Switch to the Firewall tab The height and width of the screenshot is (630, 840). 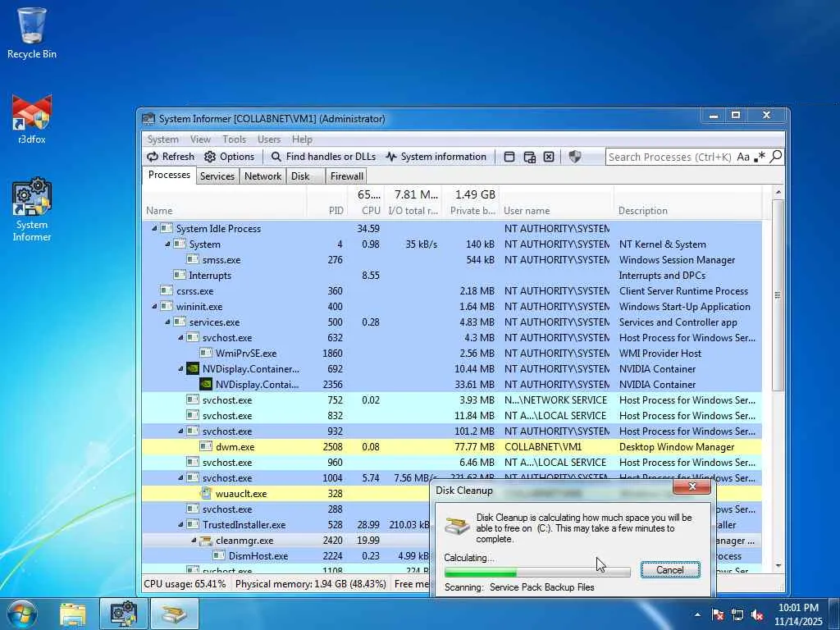pyautogui.click(x=347, y=176)
